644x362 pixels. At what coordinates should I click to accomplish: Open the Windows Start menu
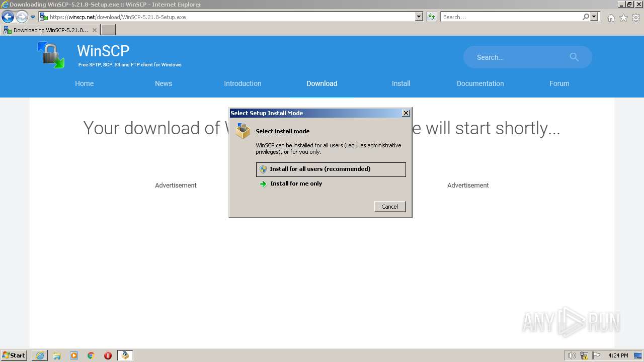[14, 355]
